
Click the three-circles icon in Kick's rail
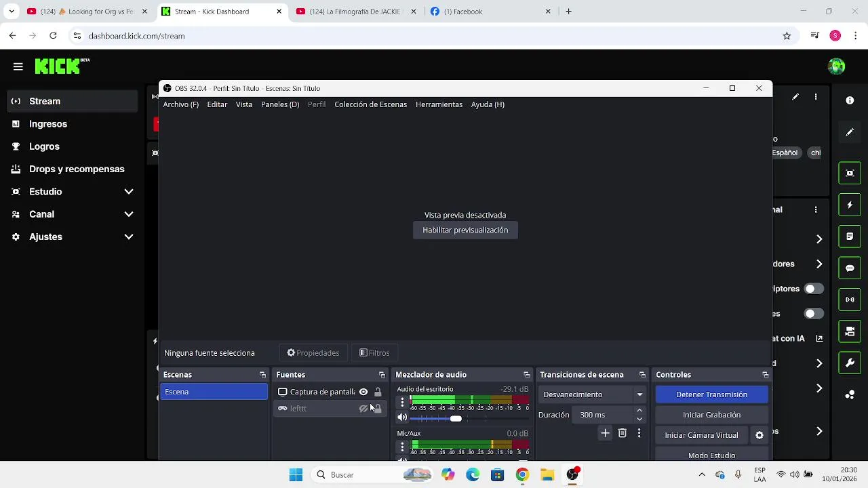click(850, 394)
